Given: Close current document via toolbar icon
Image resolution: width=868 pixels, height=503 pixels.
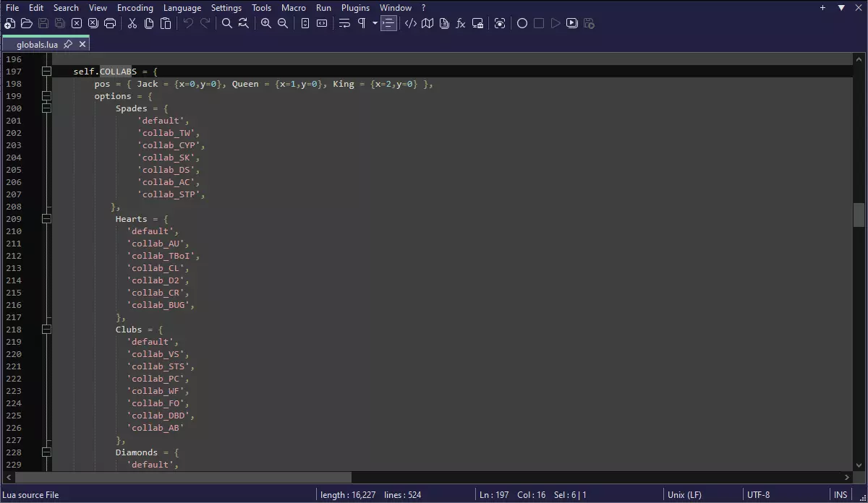Looking at the screenshot, I should [77, 23].
